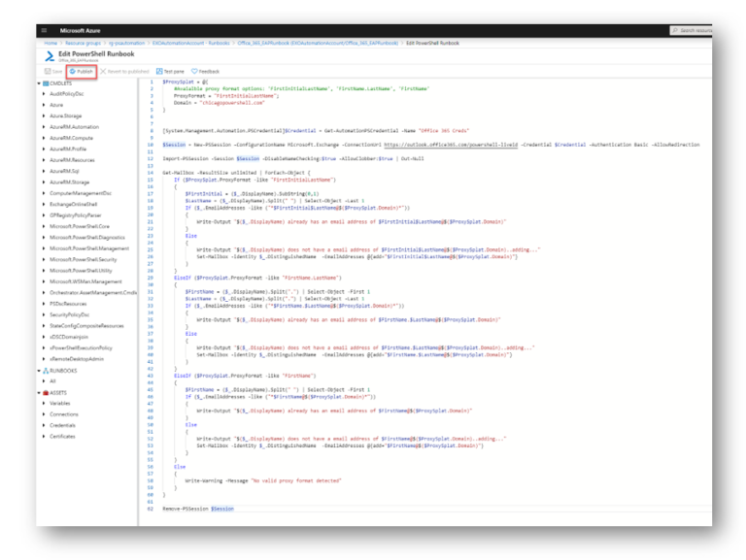This screenshot has width=746, height=560.
Task: Select ComputerManagementDsc in the tree
Action: 81,193
